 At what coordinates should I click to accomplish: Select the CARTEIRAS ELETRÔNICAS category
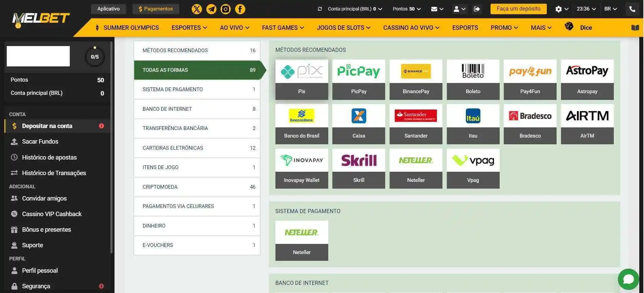(x=197, y=148)
